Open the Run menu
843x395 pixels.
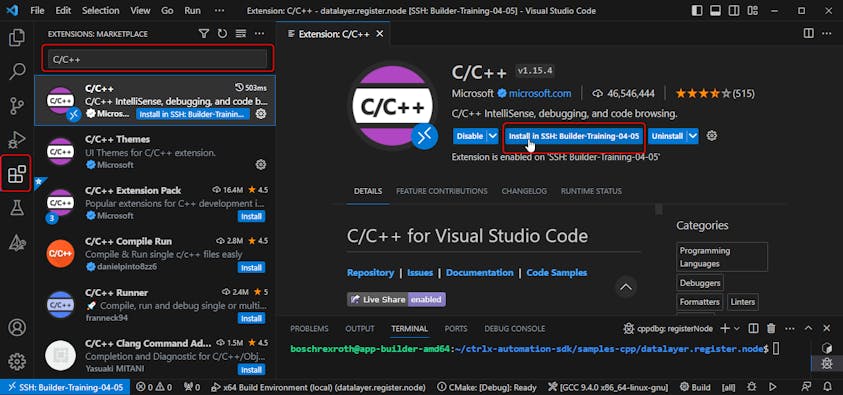click(192, 10)
